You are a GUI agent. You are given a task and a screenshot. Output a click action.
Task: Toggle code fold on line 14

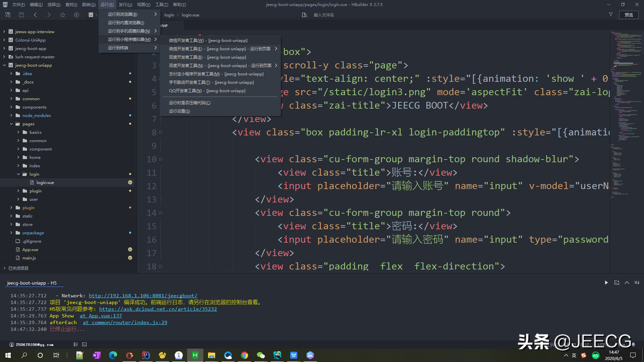161,213
